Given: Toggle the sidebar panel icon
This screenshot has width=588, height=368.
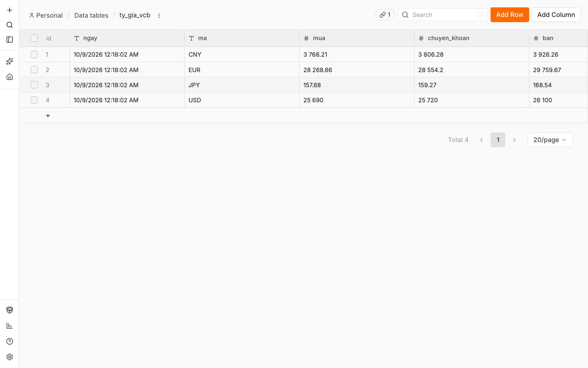Looking at the screenshot, I should [x=10, y=39].
